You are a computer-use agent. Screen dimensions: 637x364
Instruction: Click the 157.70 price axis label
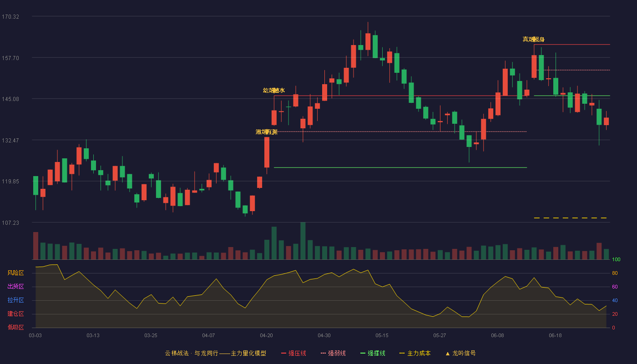click(10, 58)
